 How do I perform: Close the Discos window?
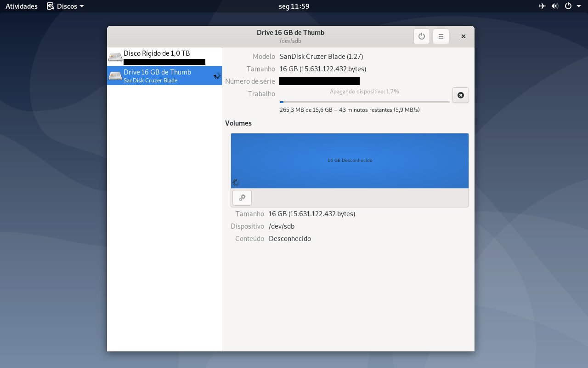464,36
